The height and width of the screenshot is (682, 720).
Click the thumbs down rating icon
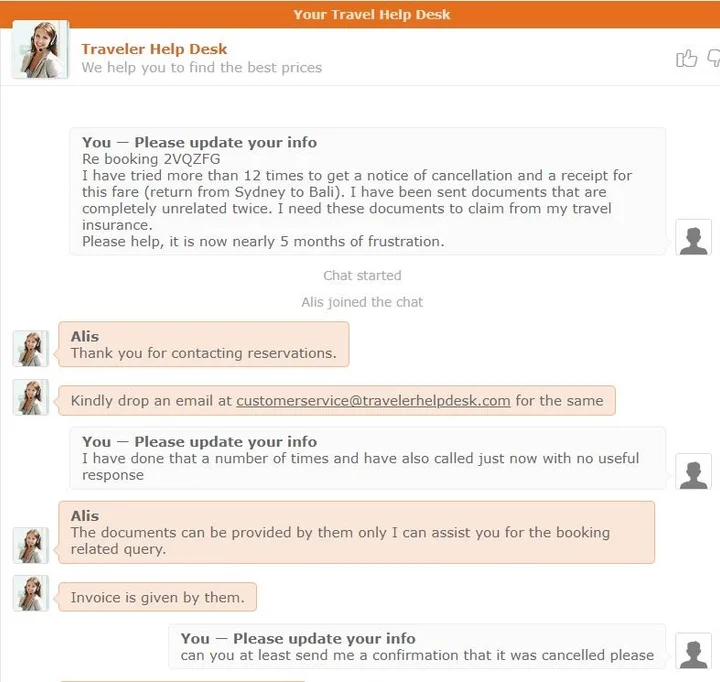tap(714, 58)
